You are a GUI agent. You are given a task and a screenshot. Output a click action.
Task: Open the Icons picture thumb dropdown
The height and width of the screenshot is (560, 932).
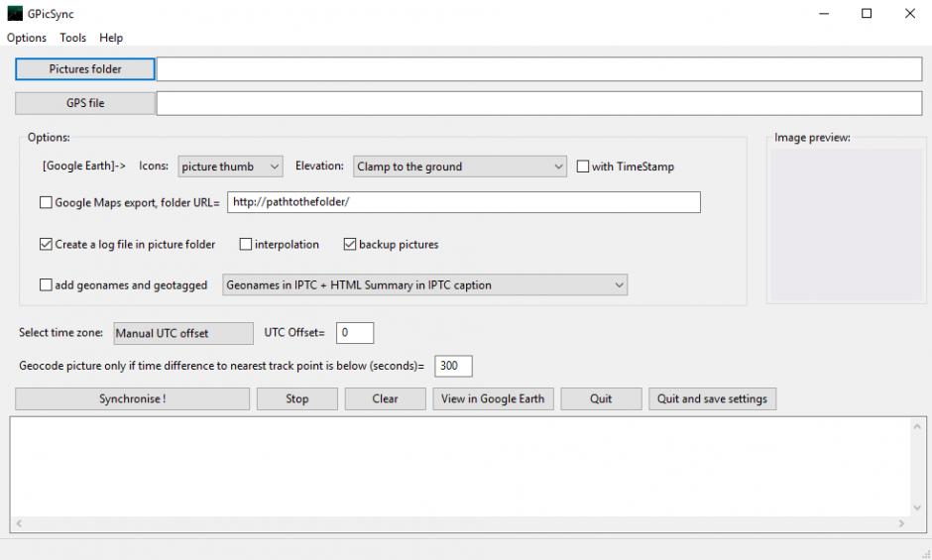pos(230,167)
